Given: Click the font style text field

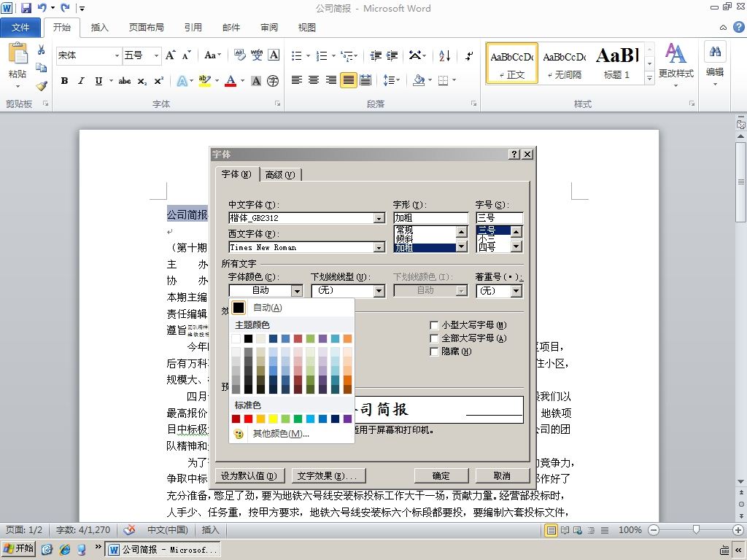Looking at the screenshot, I should [x=430, y=218].
